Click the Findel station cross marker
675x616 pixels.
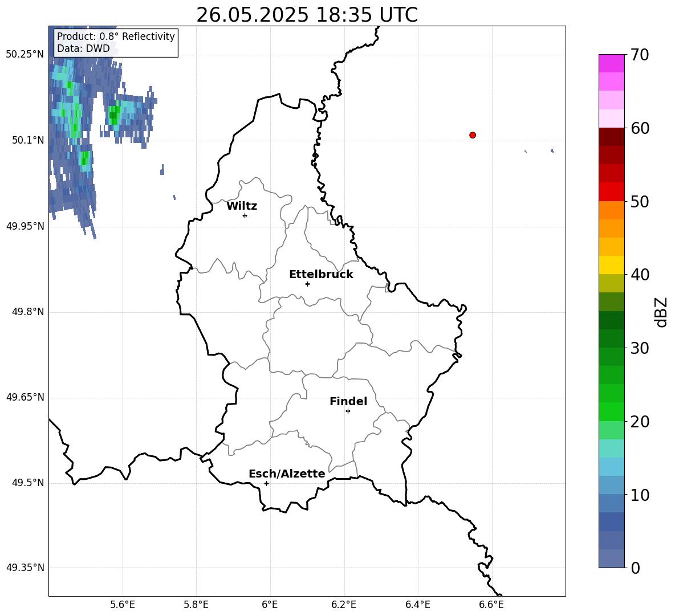click(348, 411)
